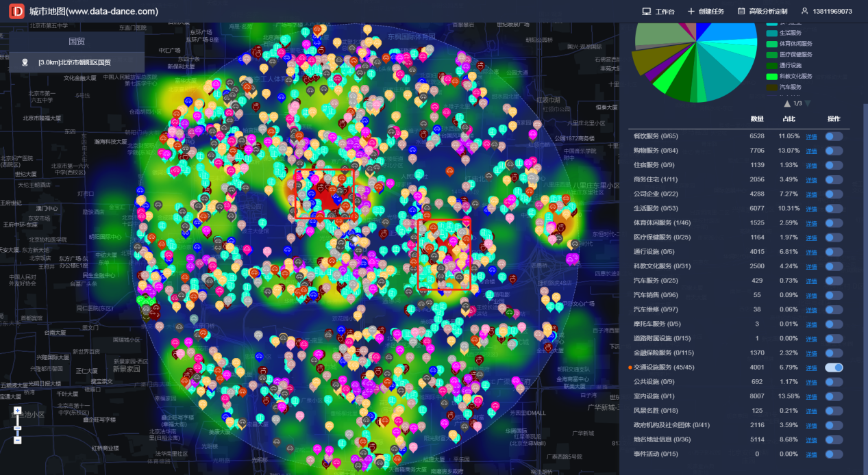Click the calendar icon beside 高级分析定制

tap(741, 12)
